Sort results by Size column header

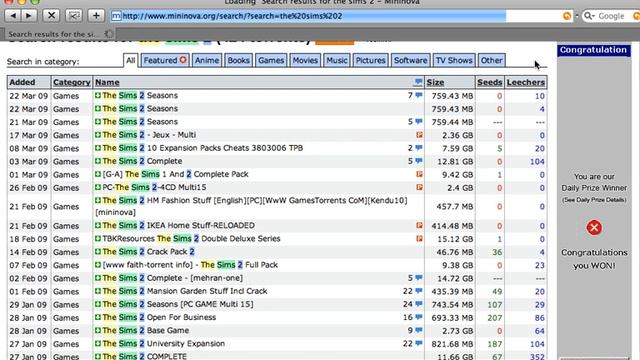click(x=435, y=82)
